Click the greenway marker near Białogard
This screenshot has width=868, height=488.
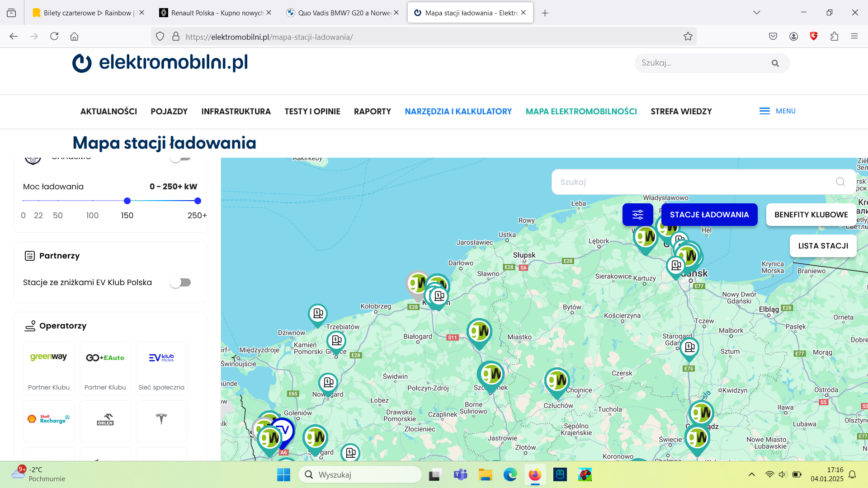479,333
